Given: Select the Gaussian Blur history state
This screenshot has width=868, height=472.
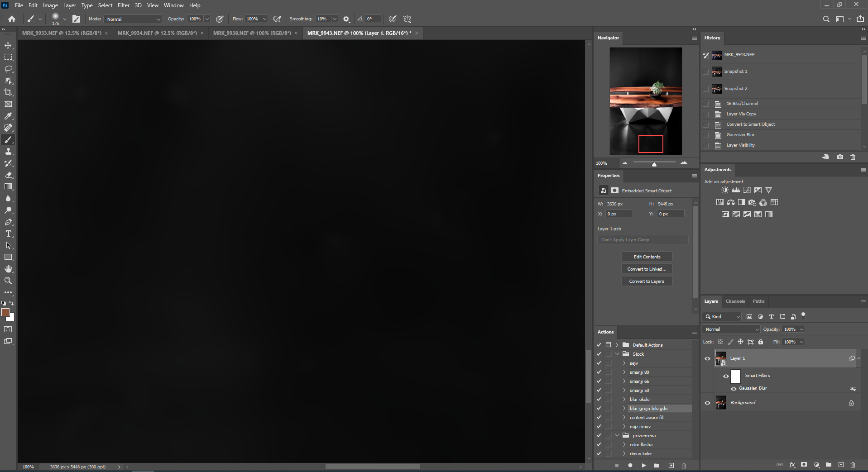Looking at the screenshot, I should click(740, 134).
